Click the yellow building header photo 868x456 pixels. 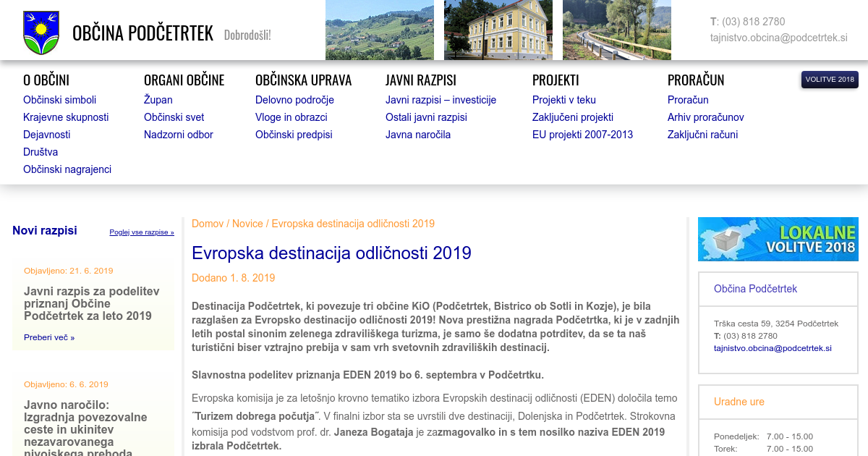pyautogui.click(x=498, y=30)
